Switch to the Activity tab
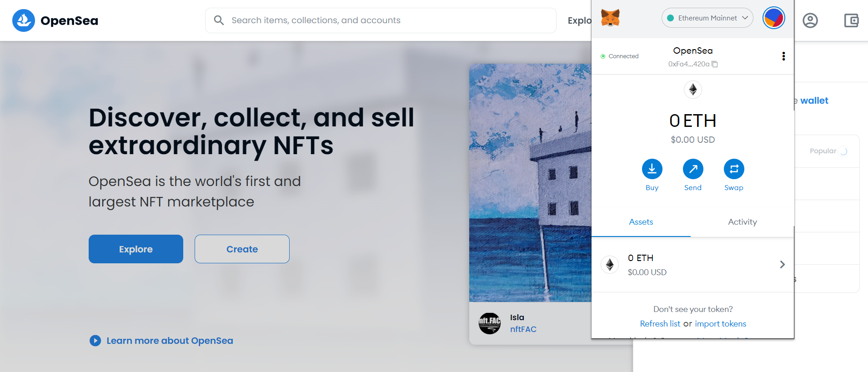868x372 pixels. pos(742,222)
